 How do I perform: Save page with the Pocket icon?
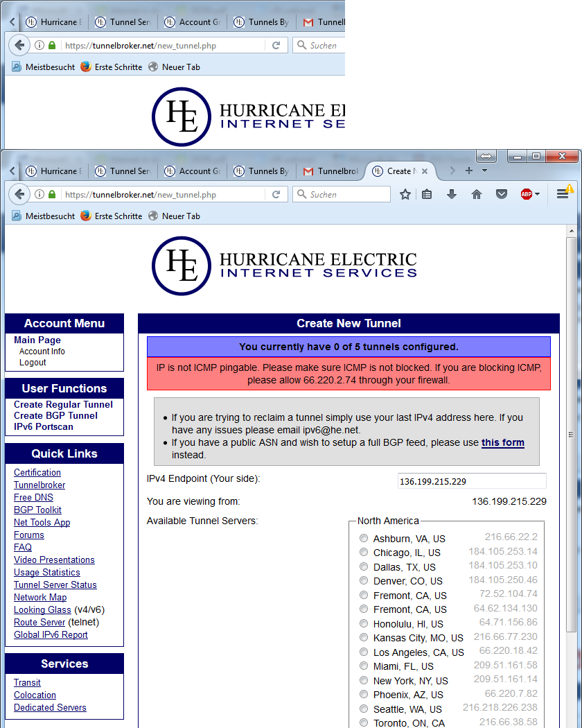501,195
